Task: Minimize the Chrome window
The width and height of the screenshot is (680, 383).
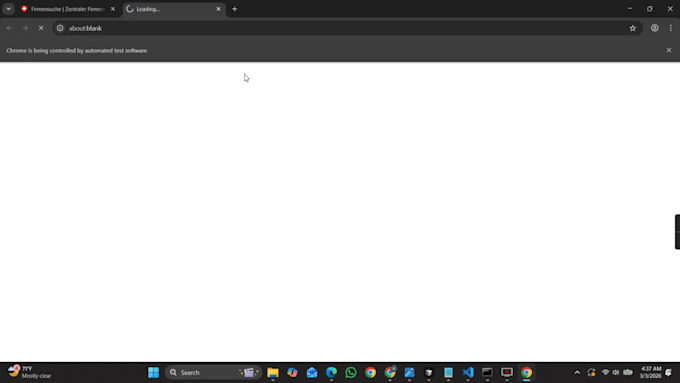Action: (630, 9)
